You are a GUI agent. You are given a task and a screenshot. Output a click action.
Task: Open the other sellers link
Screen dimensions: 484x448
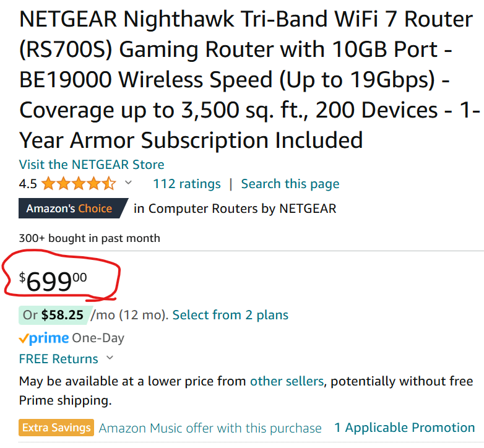[x=287, y=381]
